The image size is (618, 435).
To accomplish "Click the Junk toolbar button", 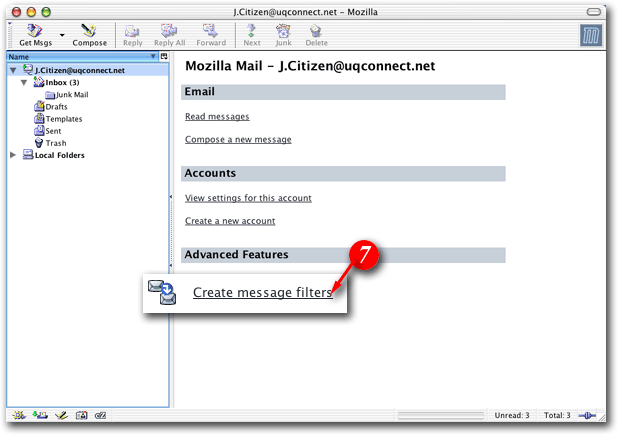I will pyautogui.click(x=284, y=35).
